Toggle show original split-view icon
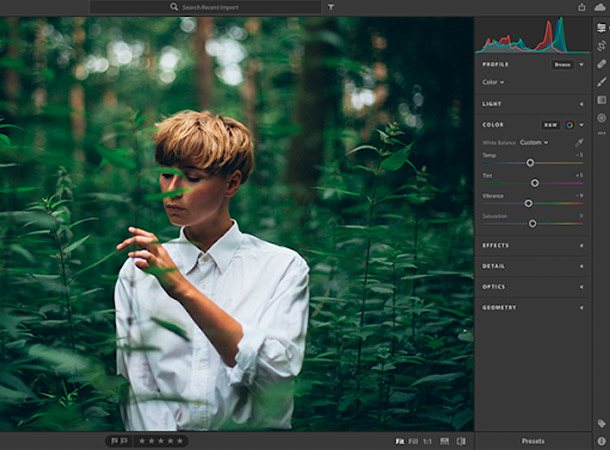The height and width of the screenshot is (450, 610). pyautogui.click(x=461, y=441)
